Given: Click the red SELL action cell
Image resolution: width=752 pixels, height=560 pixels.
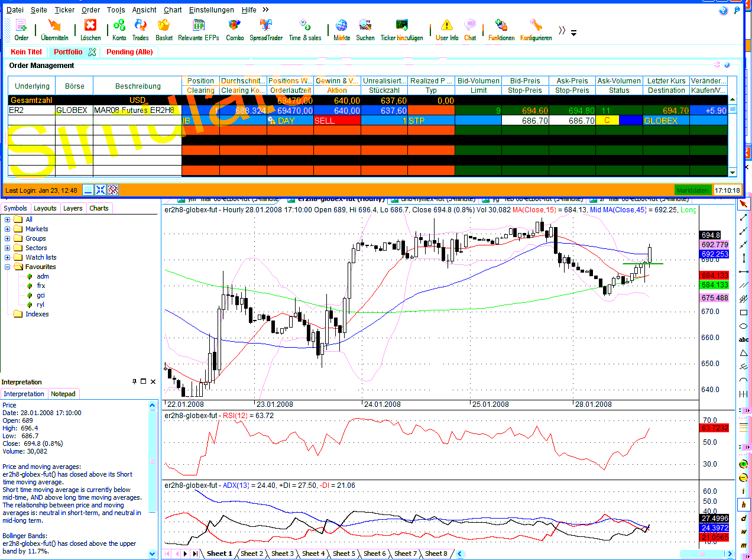Looking at the screenshot, I should [336, 121].
